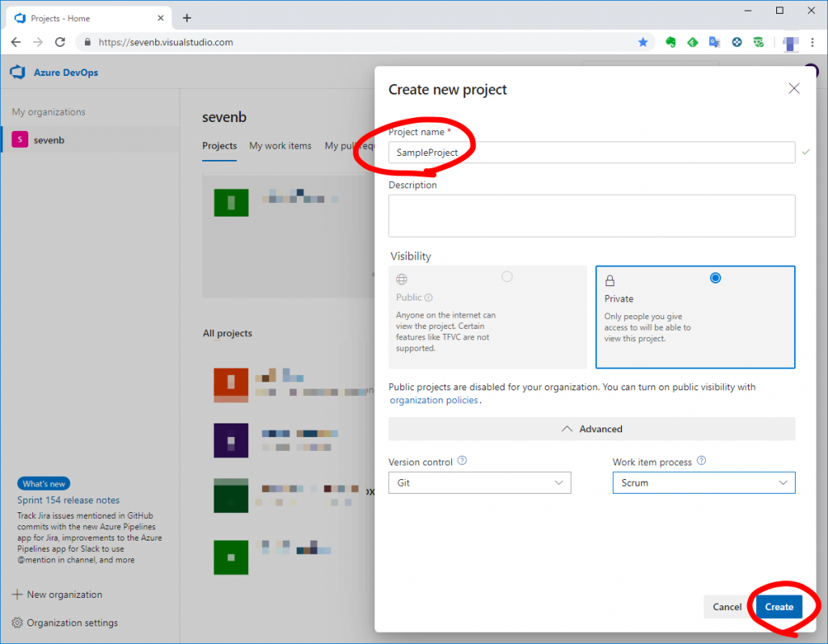Open the Work item process Scrum dropdown

(x=704, y=482)
